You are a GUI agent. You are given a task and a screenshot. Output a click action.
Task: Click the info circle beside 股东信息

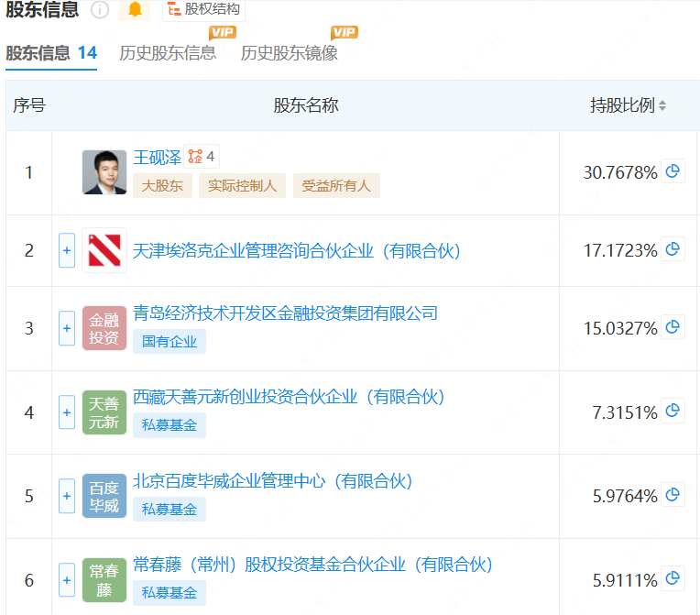(x=100, y=10)
